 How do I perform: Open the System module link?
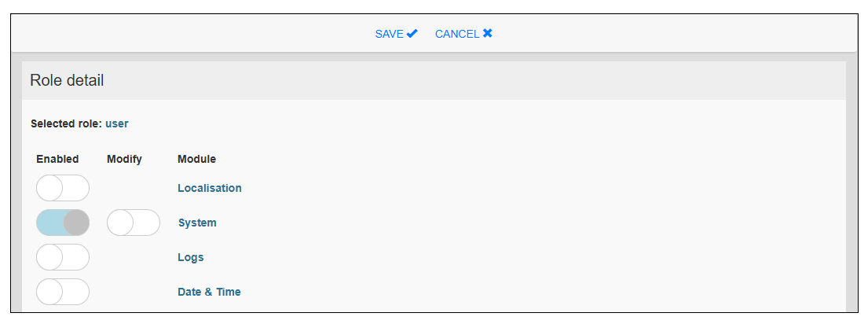coord(197,223)
